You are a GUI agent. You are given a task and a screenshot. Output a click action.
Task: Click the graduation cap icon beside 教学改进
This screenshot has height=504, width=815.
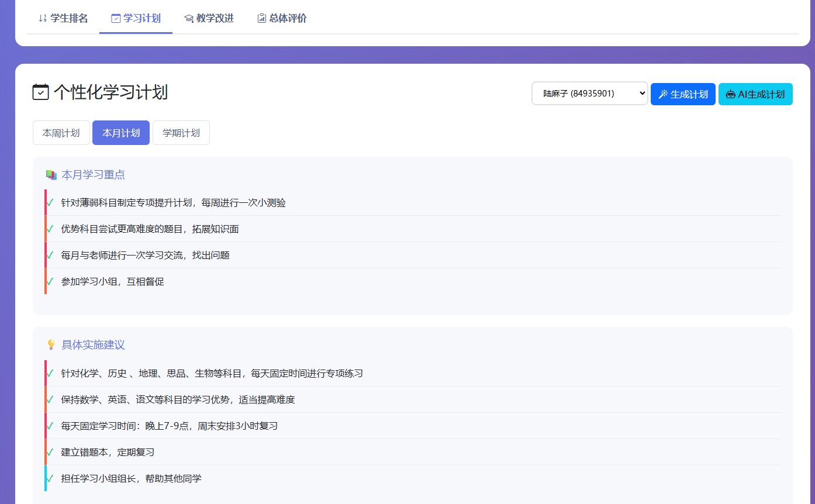[x=189, y=18]
